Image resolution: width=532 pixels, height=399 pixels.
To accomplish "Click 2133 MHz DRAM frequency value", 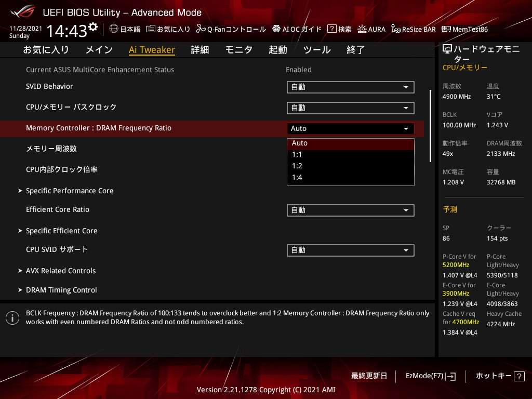I will click(501, 154).
